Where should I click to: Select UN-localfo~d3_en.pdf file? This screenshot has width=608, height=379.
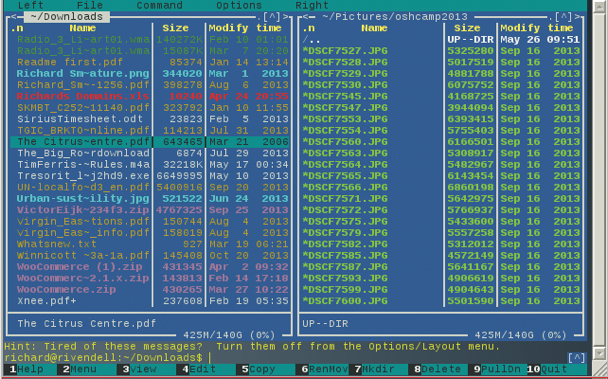(x=150, y=187)
